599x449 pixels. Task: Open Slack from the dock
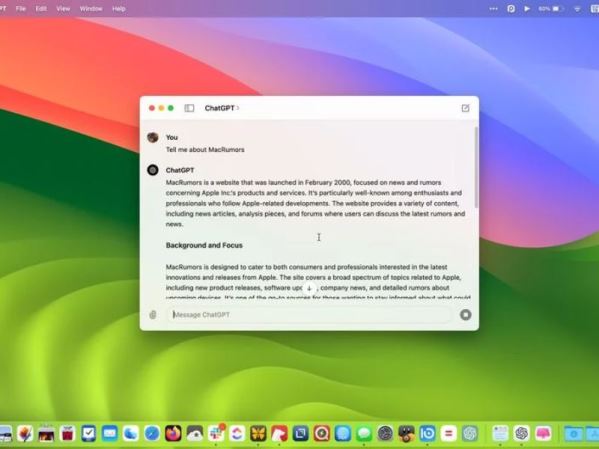pyautogui.click(x=216, y=433)
